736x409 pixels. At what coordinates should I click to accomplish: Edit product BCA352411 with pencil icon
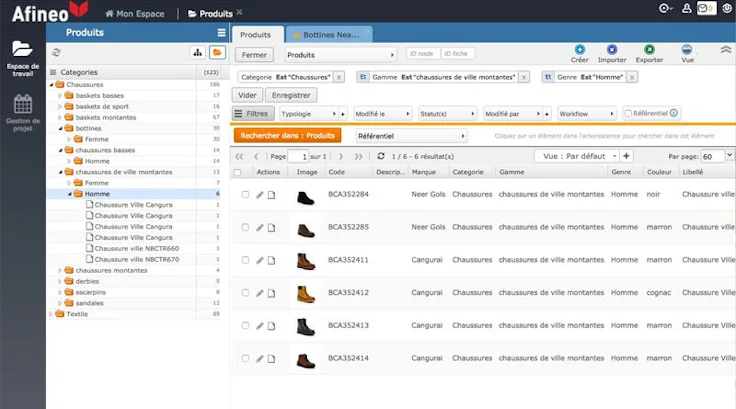tap(260, 261)
